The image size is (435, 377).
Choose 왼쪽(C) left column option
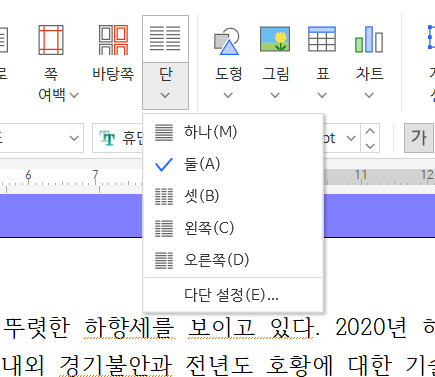coord(233,228)
